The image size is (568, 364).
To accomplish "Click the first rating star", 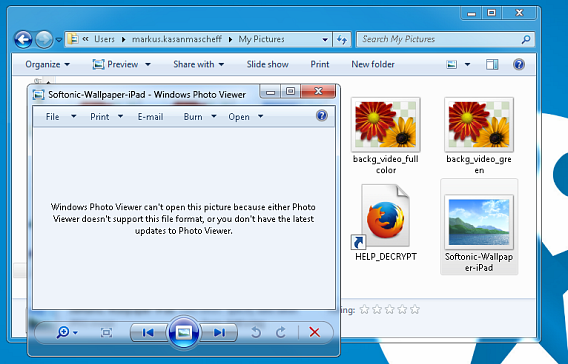I will coord(364,310).
